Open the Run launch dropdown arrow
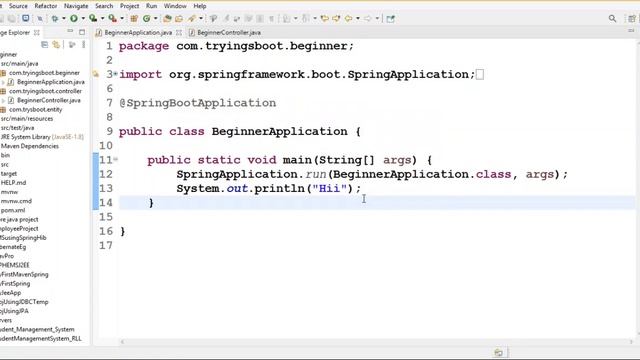The width and height of the screenshot is (640, 360). pyautogui.click(x=83, y=18)
